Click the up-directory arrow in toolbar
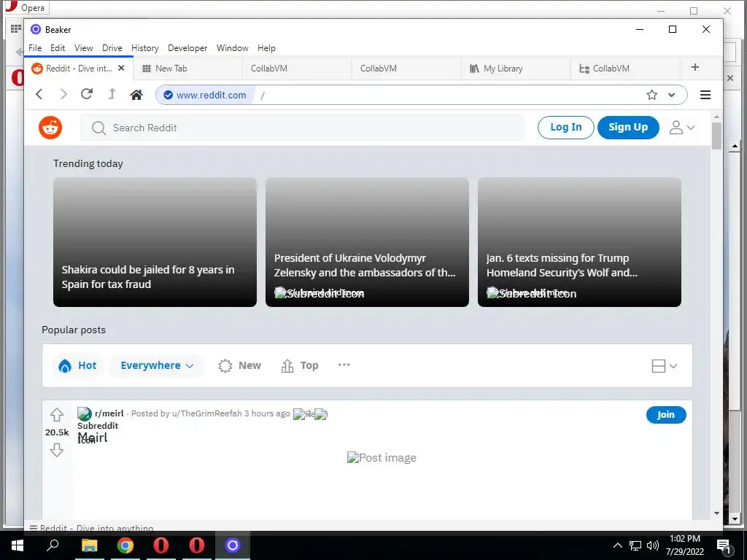Image resolution: width=747 pixels, height=560 pixels. [x=112, y=94]
